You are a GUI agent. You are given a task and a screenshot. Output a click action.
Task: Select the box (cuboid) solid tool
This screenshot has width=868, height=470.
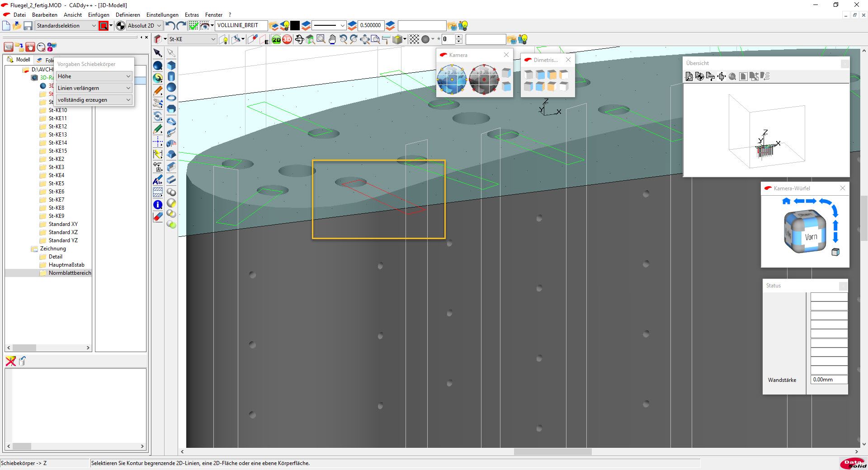coord(171,66)
